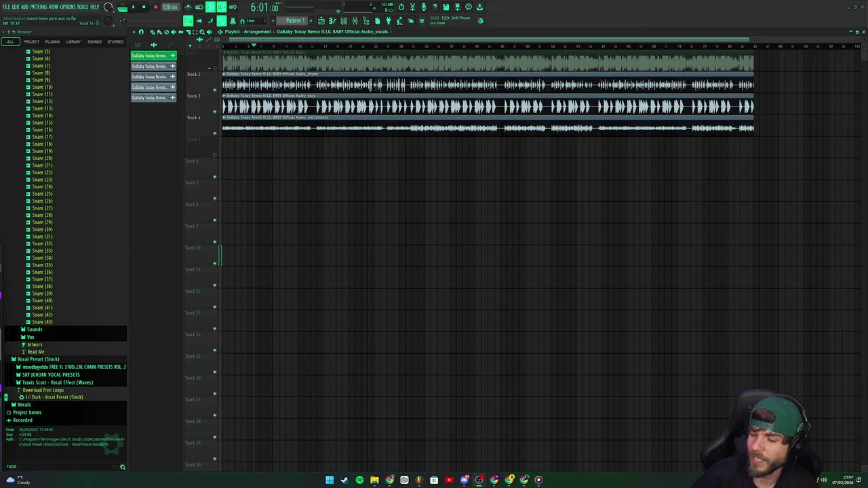Viewport: 868px width, 488px height.
Task: Open the microphone recording icon
Action: 424,7
